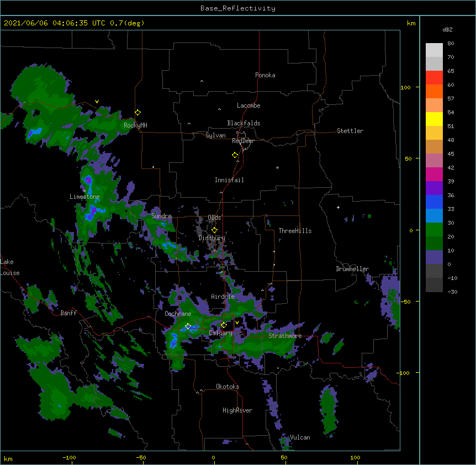Select the Ponoka city label
The height and width of the screenshot is (465, 476).
(x=265, y=75)
